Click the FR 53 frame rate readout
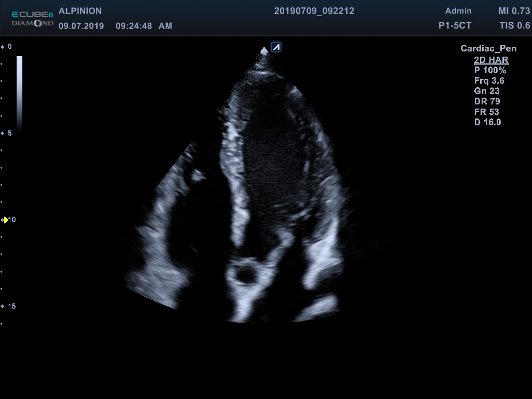This screenshot has height=399, width=532. [x=486, y=112]
